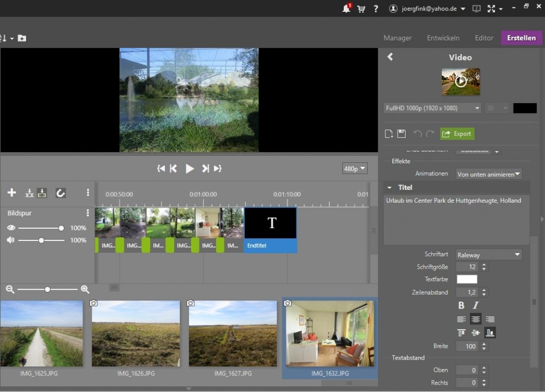
Task: Click the white Textfarbe color swatch
Action: tap(467, 279)
